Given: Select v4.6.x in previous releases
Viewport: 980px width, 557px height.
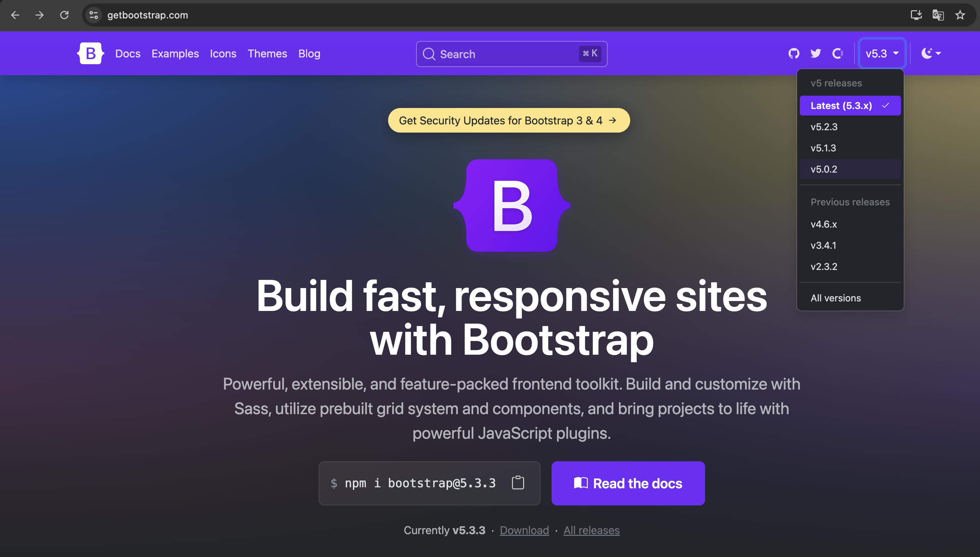Looking at the screenshot, I should [x=850, y=224].
